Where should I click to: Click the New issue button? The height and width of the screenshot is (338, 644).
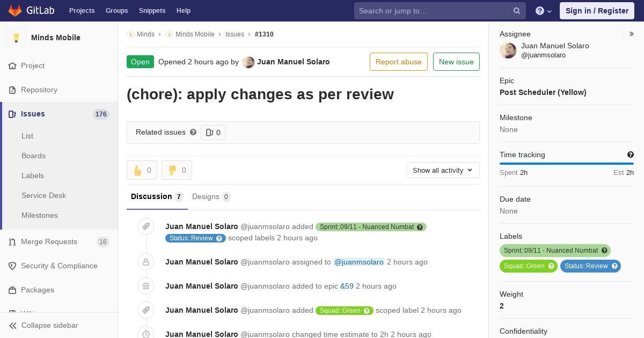point(456,62)
